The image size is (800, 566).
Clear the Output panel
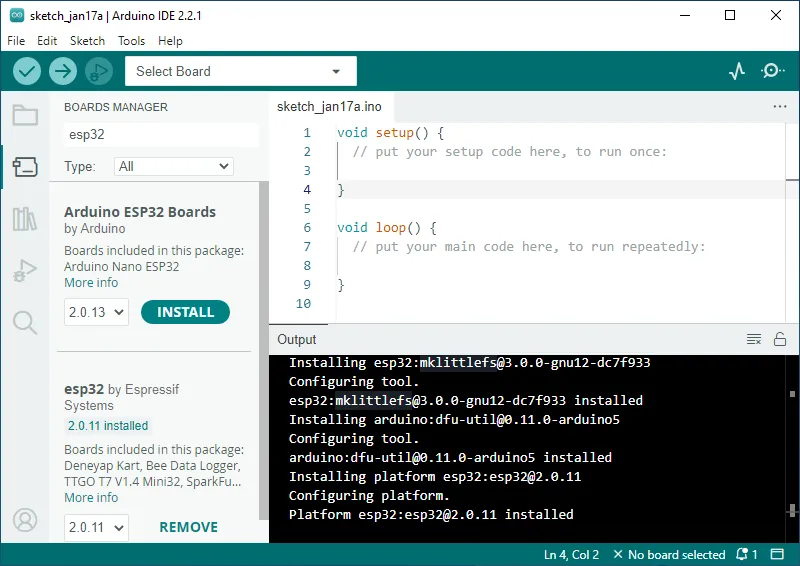point(754,339)
